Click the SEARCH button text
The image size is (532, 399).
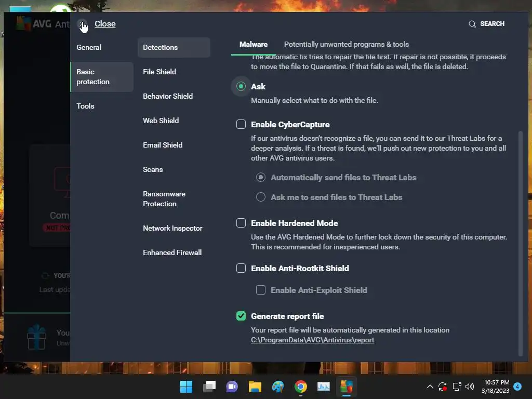click(493, 24)
